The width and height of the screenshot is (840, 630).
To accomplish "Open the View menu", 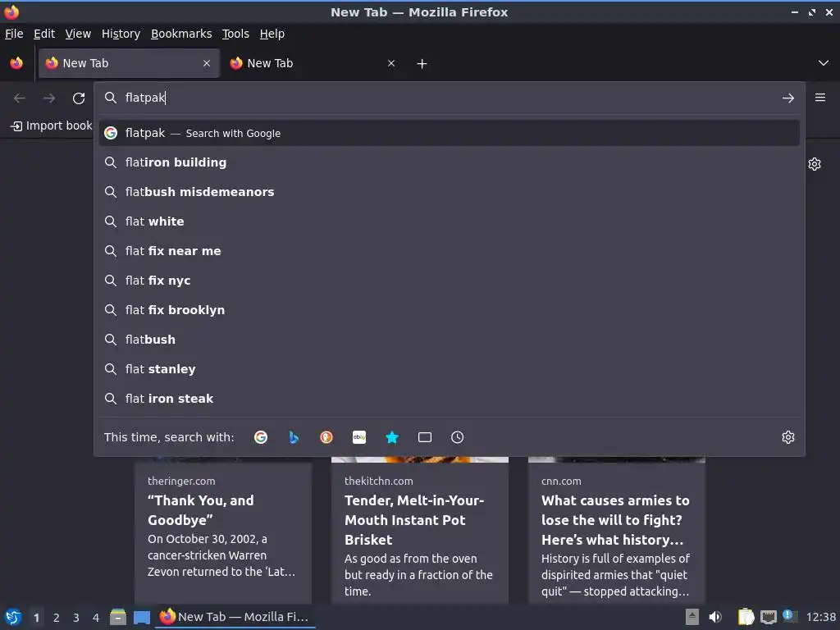I will click(78, 34).
